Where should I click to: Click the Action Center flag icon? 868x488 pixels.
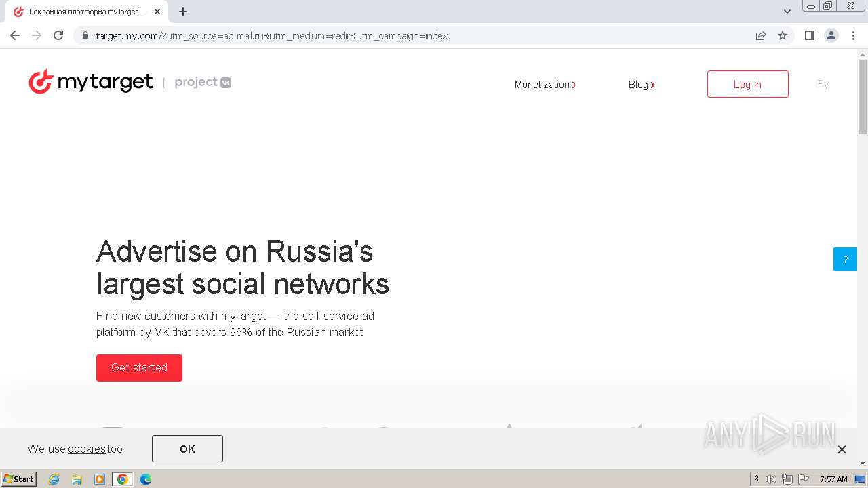804,479
